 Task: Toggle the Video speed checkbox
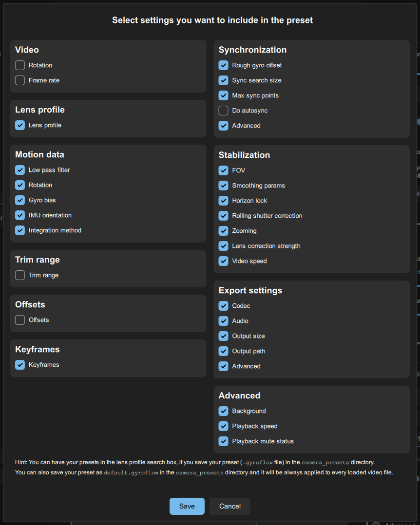coord(223,261)
